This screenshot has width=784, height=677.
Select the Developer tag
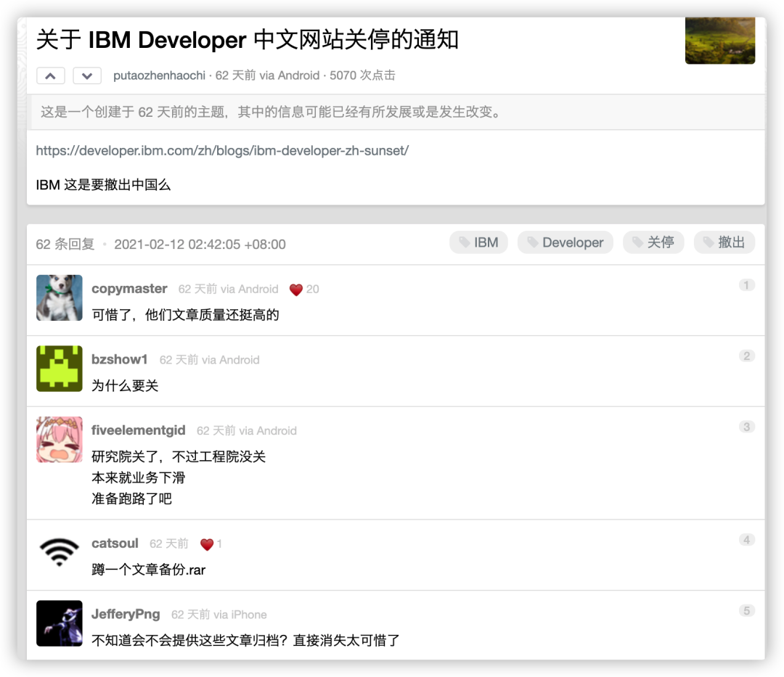click(x=565, y=242)
